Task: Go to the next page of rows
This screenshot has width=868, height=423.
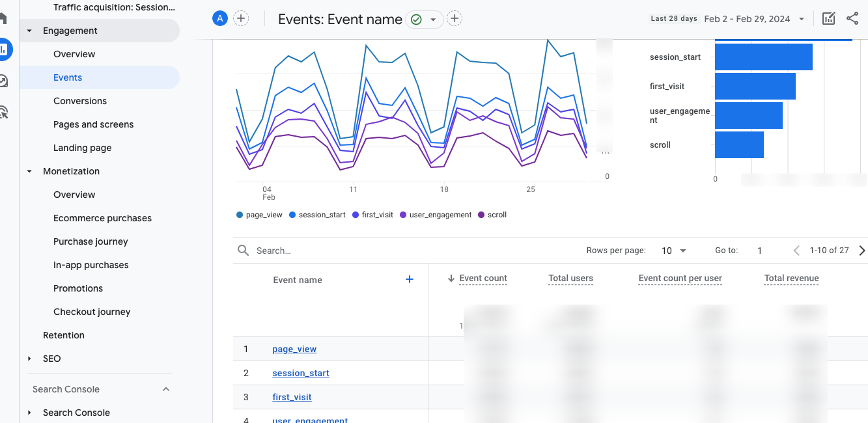Action: point(862,251)
